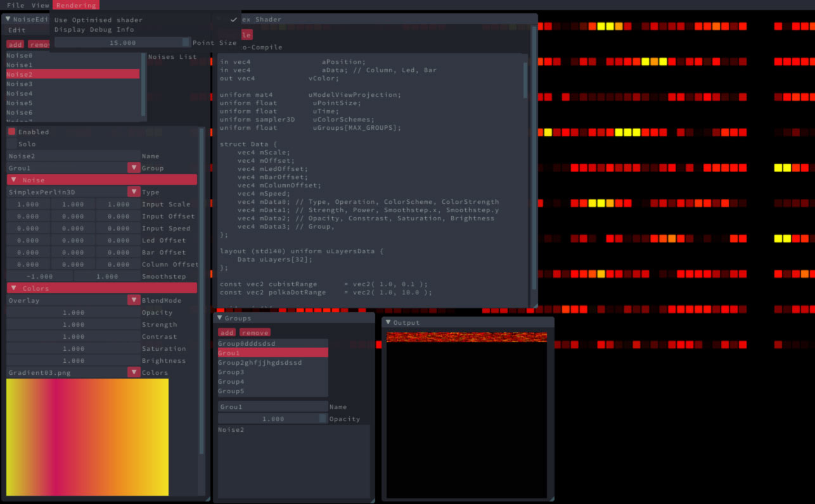This screenshot has height=504, width=815.
Task: Select Noise4 in the Noises List
Action: click(72, 93)
